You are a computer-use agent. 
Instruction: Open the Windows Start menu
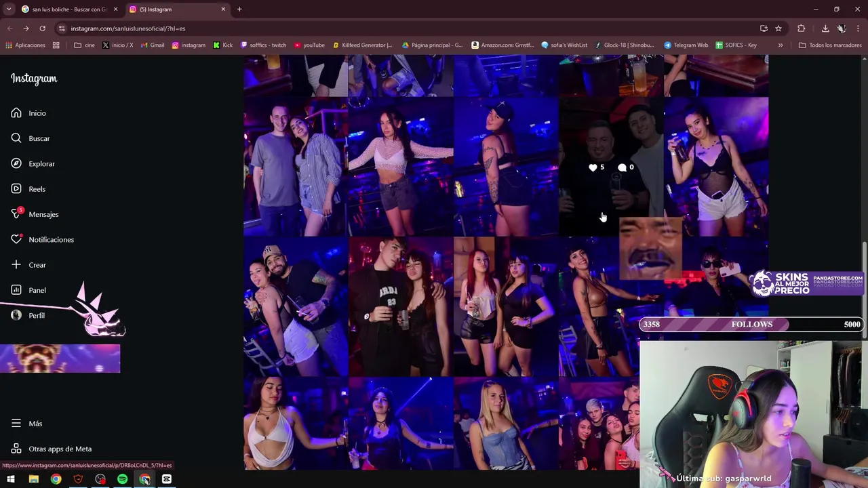11,479
